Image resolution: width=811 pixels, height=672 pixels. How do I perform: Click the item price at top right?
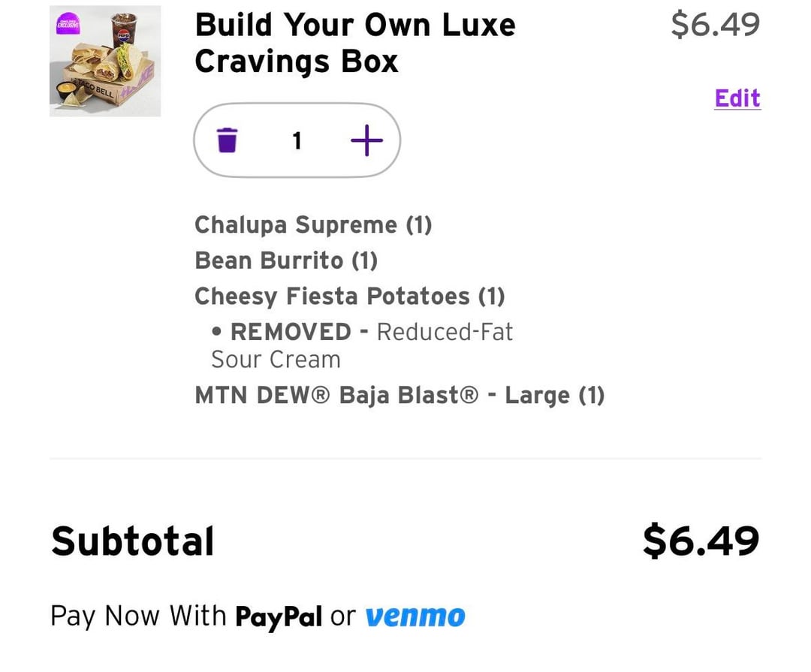pyautogui.click(x=715, y=24)
